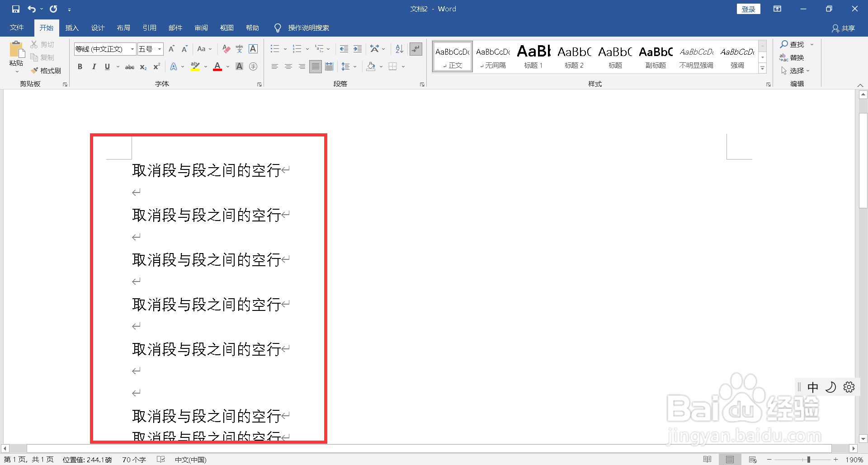Switch to the 审阅 tab
868x465 pixels.
tap(201, 28)
